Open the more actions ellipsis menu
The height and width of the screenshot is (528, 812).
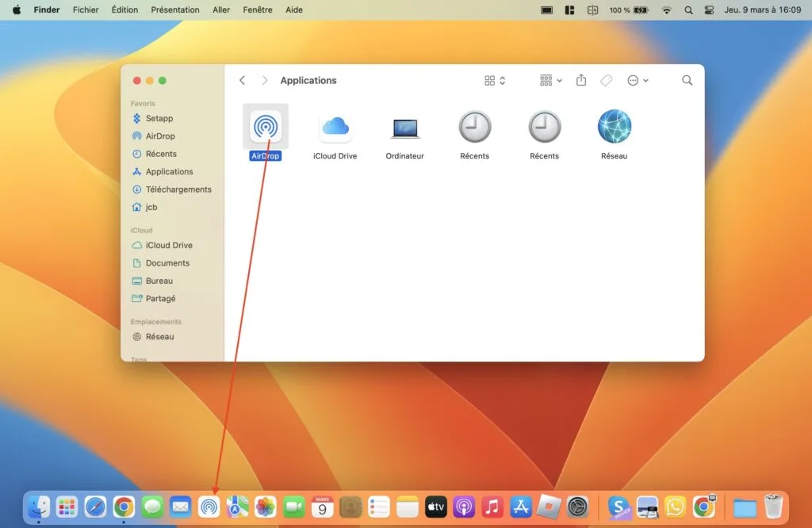pyautogui.click(x=634, y=80)
